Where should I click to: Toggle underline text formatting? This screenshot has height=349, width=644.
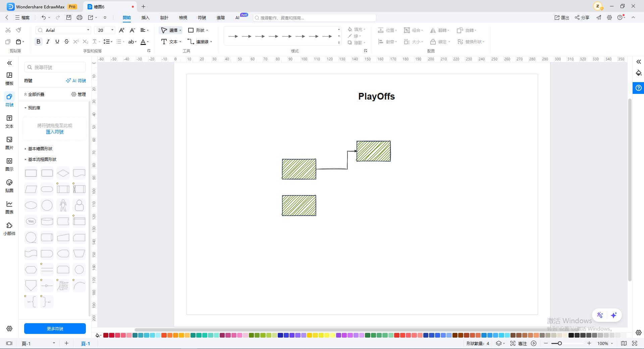coord(57,42)
